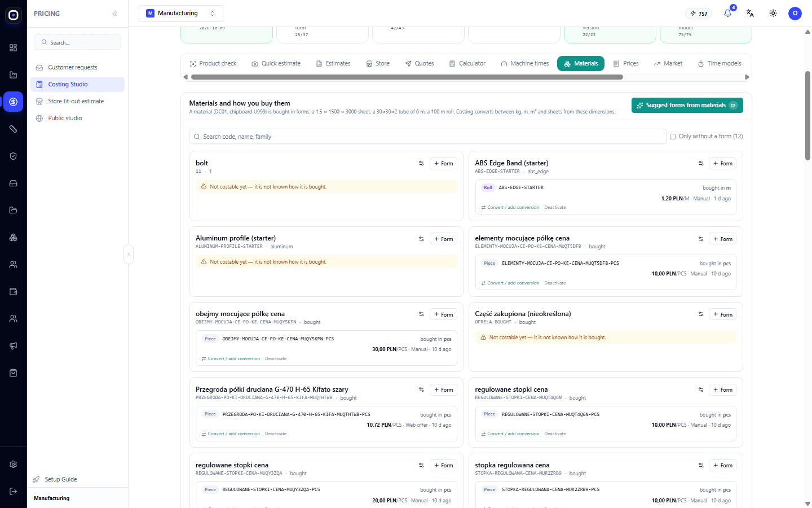Open the notifications bell icon
This screenshot has height=508, width=812.
pos(727,14)
